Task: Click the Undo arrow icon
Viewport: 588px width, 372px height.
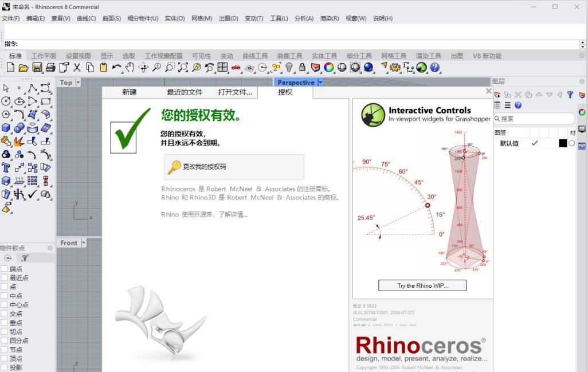Action: pyautogui.click(x=116, y=68)
